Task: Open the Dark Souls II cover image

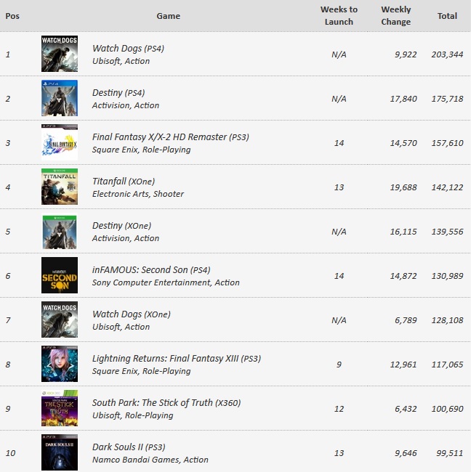Action: click(x=60, y=452)
